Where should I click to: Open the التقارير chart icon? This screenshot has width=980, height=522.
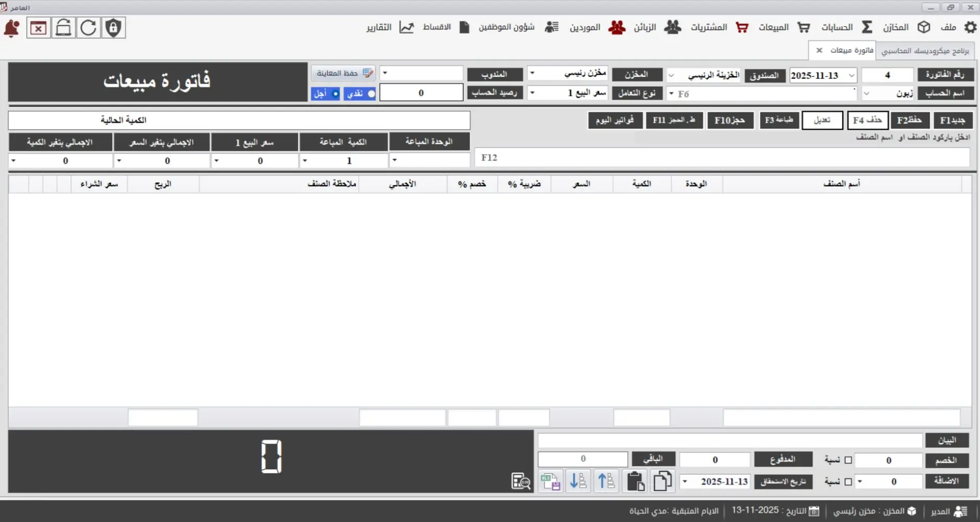406,27
